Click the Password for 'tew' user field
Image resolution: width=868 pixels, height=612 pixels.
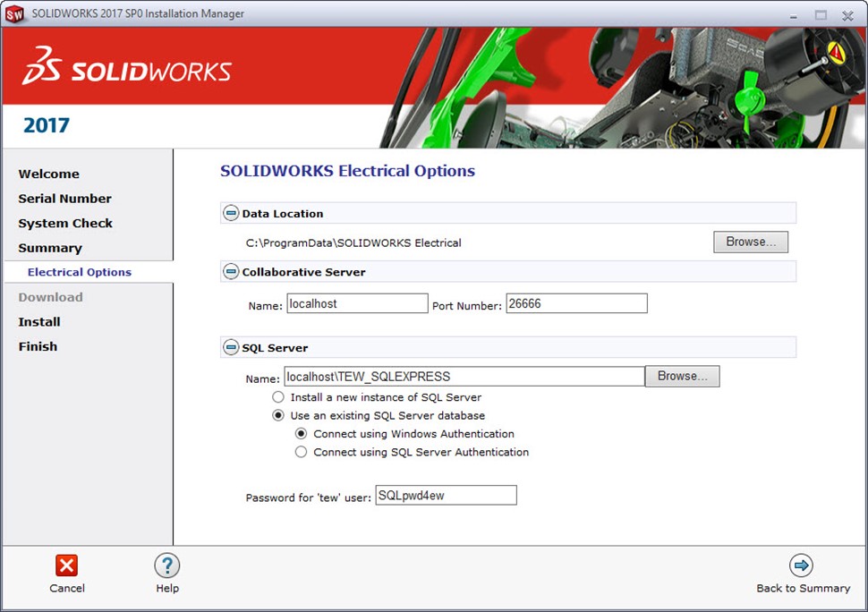pyautogui.click(x=445, y=496)
